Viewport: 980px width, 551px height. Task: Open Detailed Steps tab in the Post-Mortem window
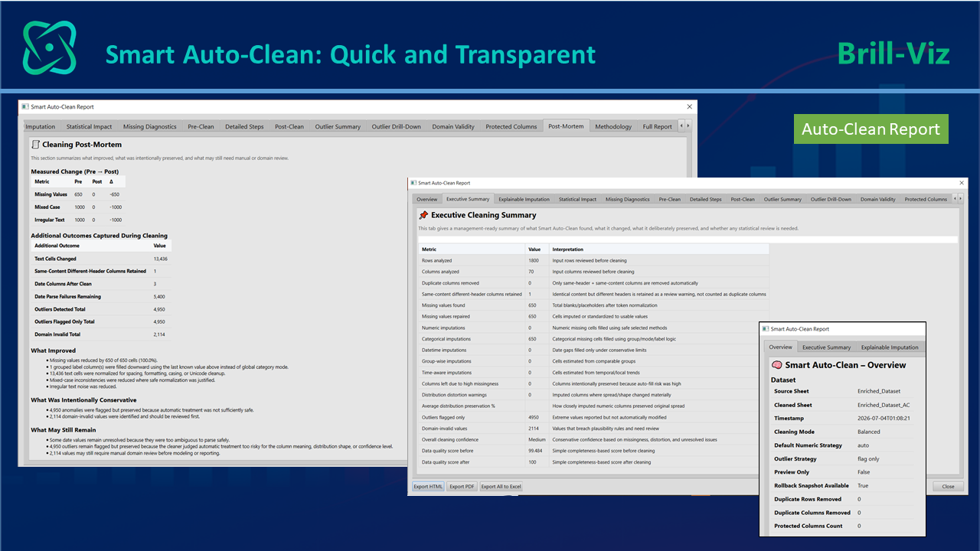click(x=244, y=126)
